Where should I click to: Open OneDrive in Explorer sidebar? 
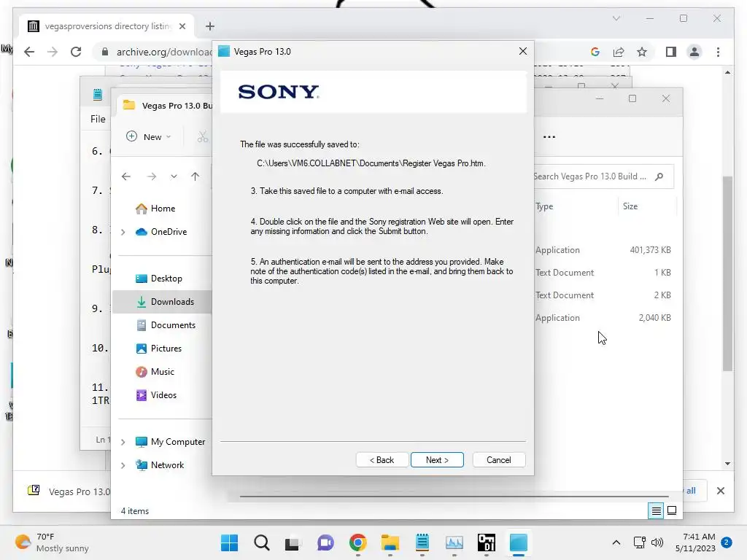point(161,232)
